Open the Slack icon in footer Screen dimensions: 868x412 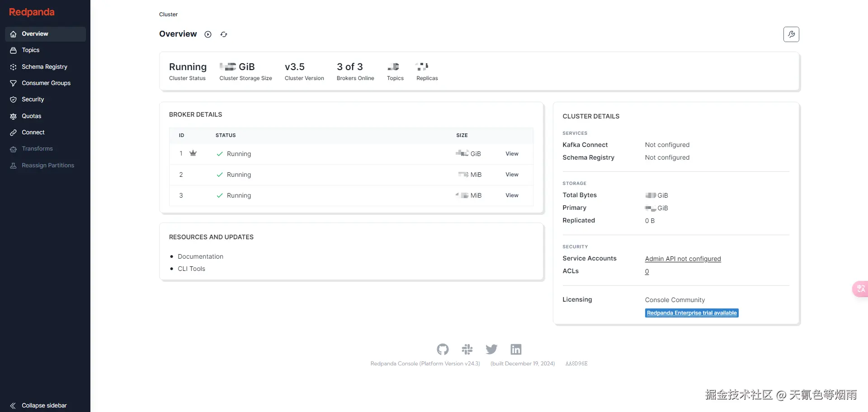point(467,349)
